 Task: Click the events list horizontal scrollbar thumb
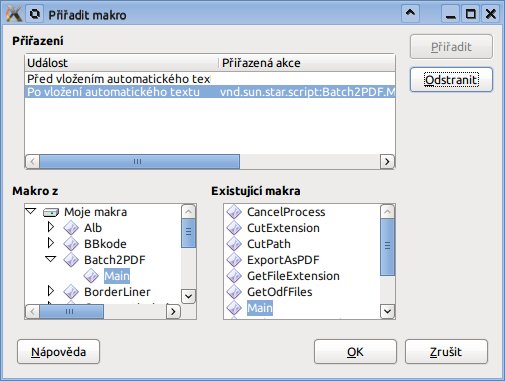tap(139, 162)
